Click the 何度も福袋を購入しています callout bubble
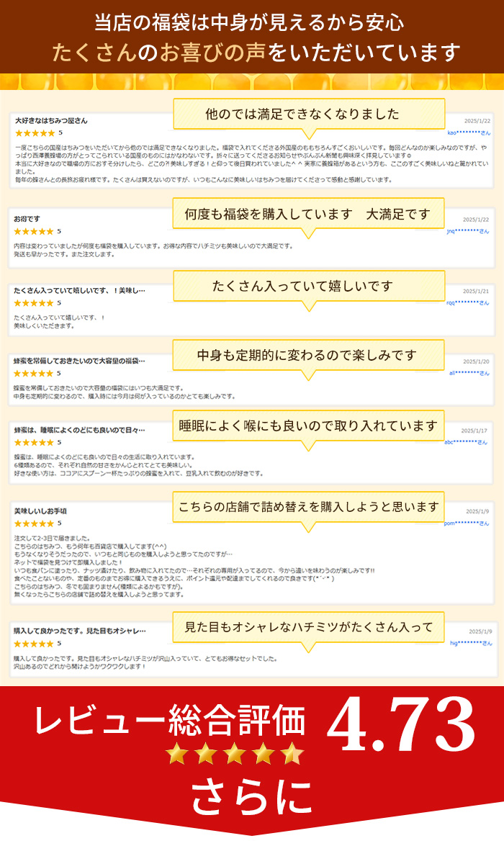Viewport: 504px width, 846px height. (308, 214)
